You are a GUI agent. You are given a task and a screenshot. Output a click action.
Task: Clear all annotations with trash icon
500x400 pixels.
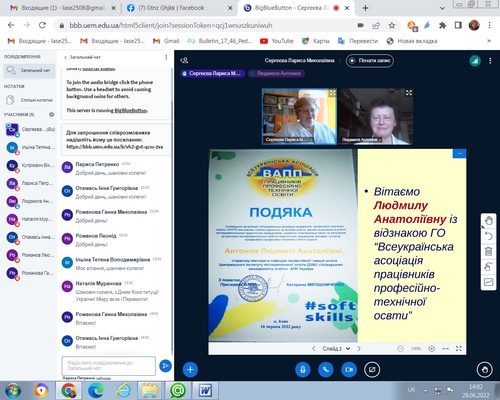coord(489,251)
